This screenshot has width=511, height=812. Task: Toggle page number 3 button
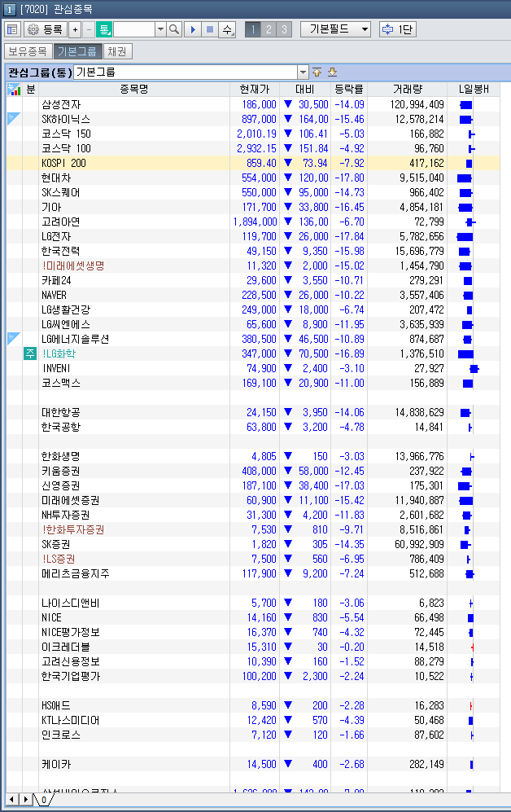click(283, 29)
